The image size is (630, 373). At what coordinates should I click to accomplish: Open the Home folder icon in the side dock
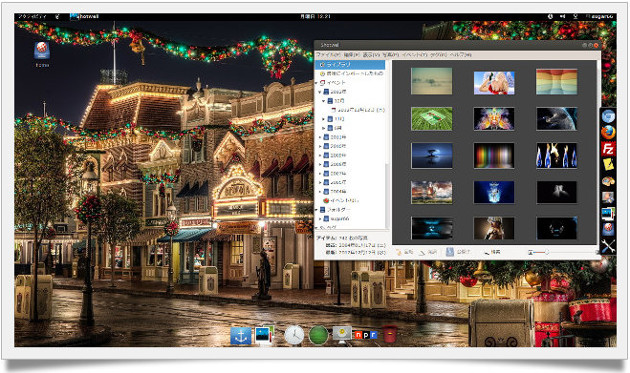pos(608,229)
